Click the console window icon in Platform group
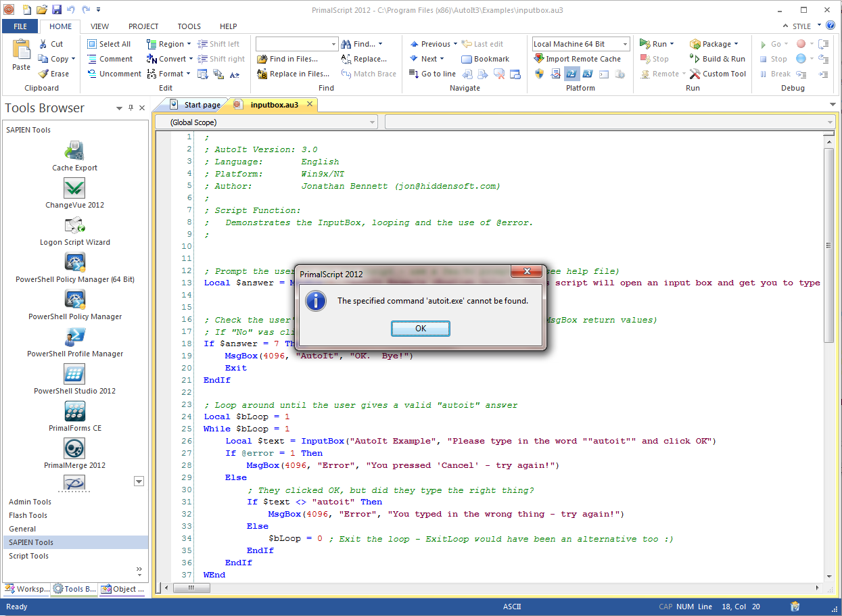Screen dimensions: 842x616 (604, 74)
